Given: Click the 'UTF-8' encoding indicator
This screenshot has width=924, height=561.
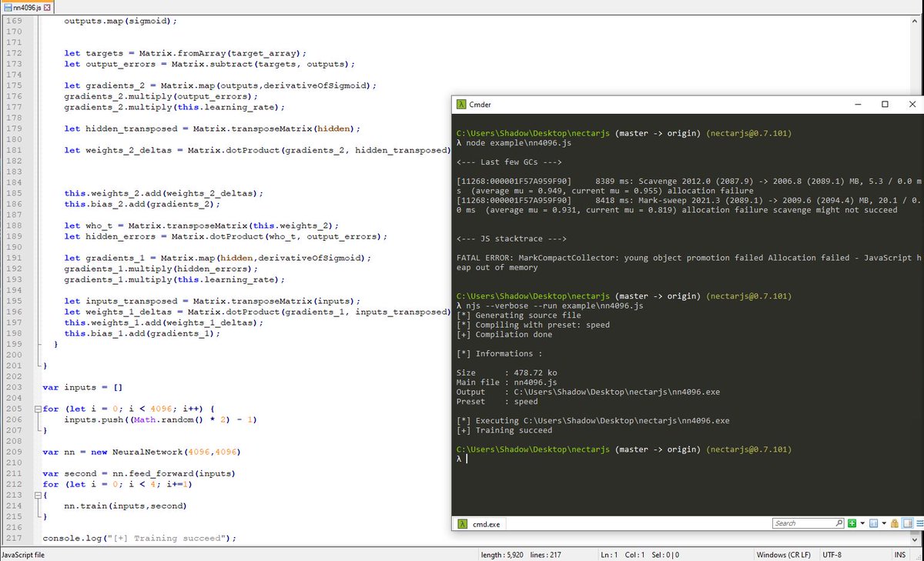Looking at the screenshot, I should (832, 555).
